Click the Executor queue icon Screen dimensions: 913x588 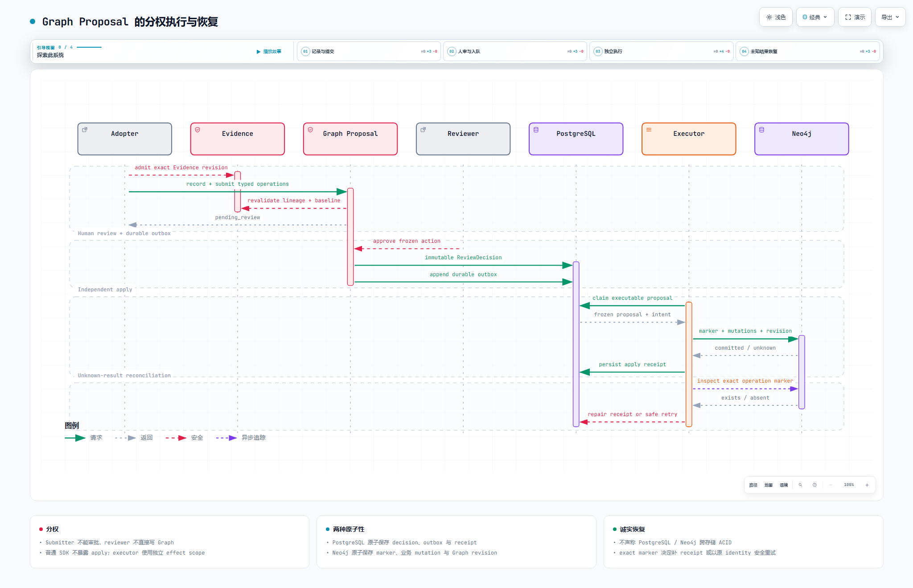click(x=649, y=130)
